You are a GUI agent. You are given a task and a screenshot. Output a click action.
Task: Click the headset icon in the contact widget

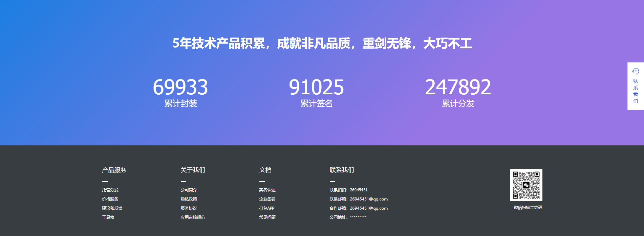[x=636, y=71]
